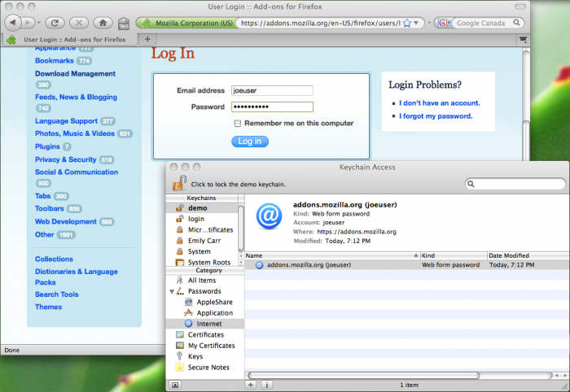570x392 pixels.
Task: Check Remember me on this computer
Action: click(x=238, y=124)
